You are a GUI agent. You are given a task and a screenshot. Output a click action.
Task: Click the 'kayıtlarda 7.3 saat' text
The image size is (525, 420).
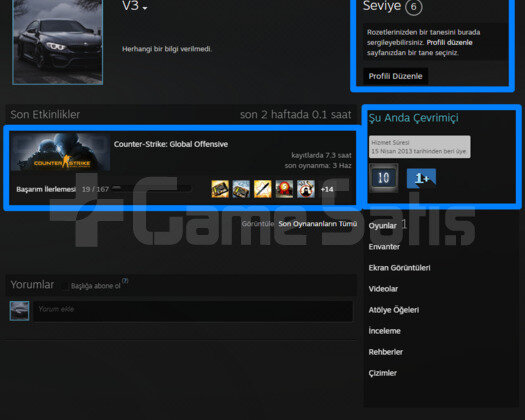coord(321,155)
